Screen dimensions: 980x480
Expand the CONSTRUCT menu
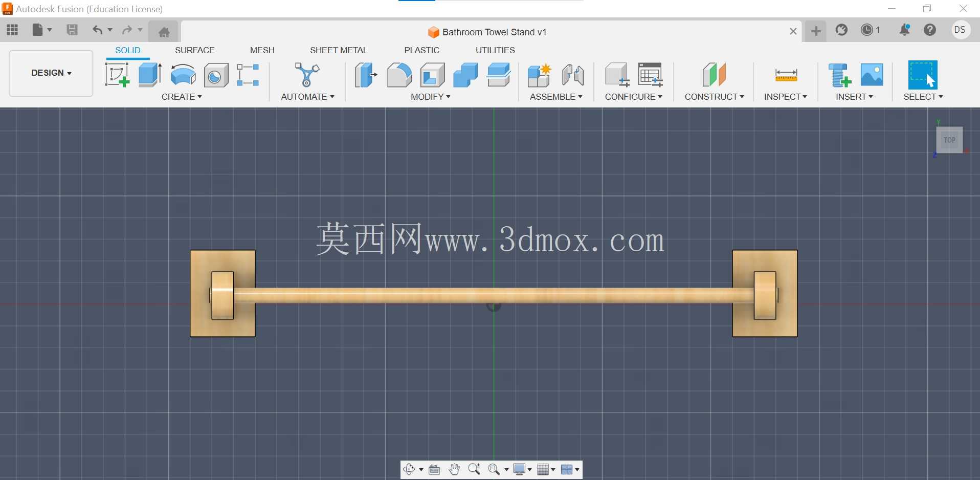[714, 97]
